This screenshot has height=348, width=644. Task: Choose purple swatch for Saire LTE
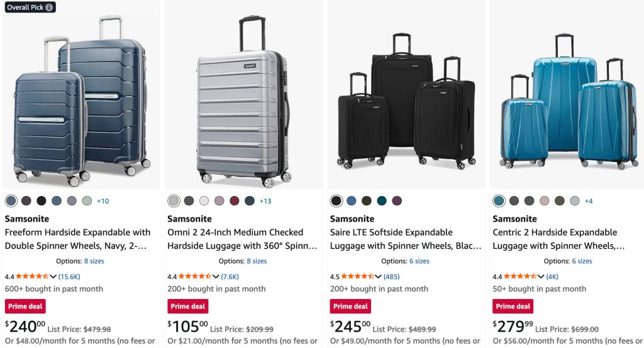(x=397, y=201)
